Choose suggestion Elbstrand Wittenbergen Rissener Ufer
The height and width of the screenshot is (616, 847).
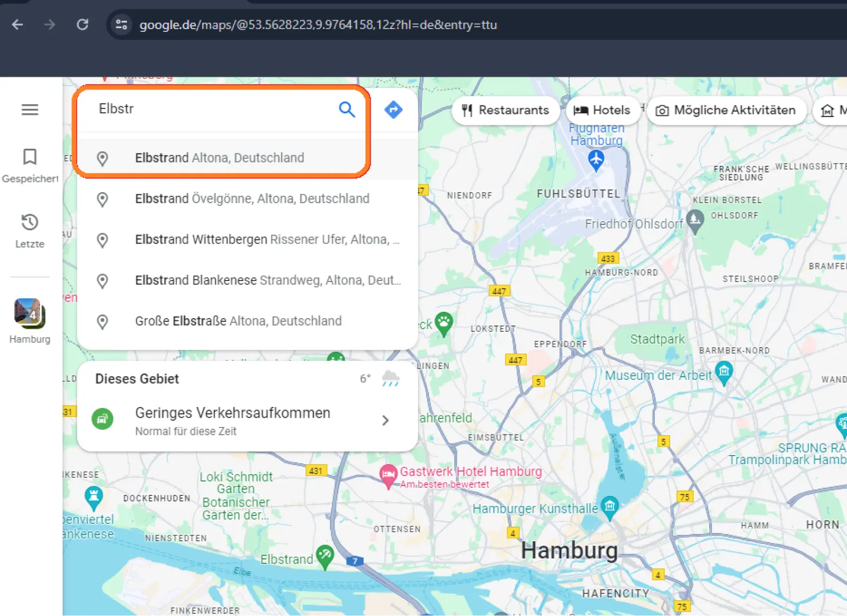[248, 239]
